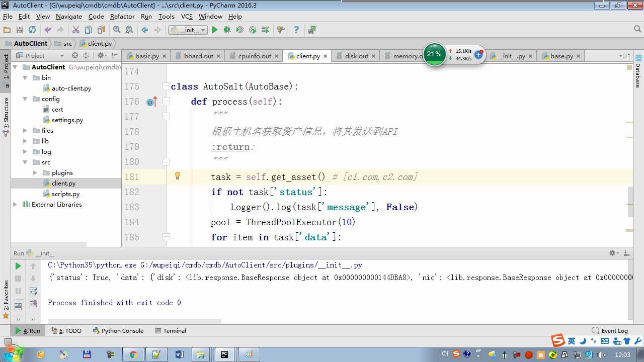
Task: Hide the Project tool window
Action: click(115, 56)
